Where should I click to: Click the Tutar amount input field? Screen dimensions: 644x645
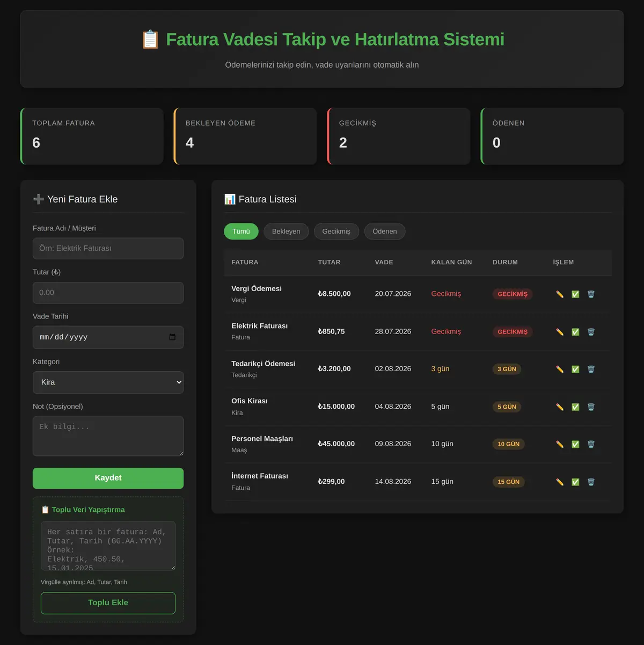pyautogui.click(x=108, y=293)
